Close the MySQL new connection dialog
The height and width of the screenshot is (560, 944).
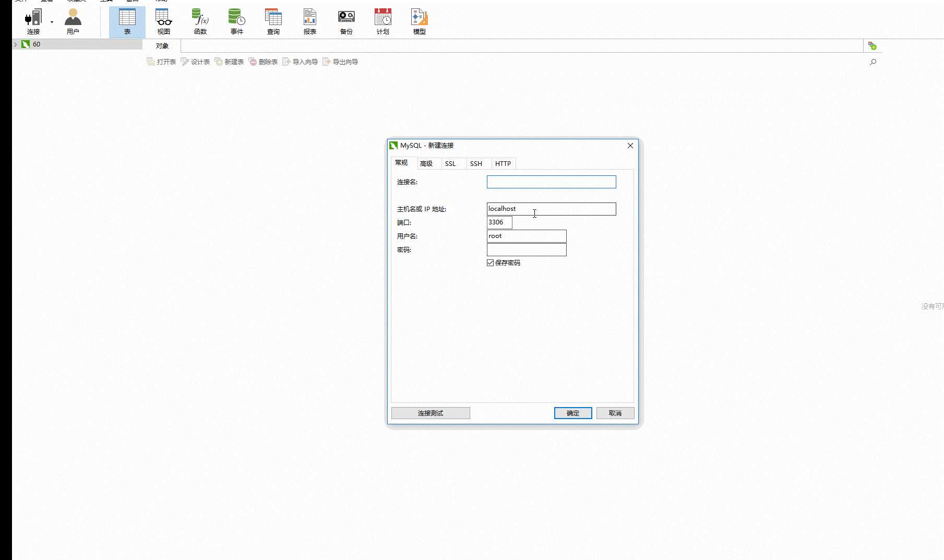[630, 146]
